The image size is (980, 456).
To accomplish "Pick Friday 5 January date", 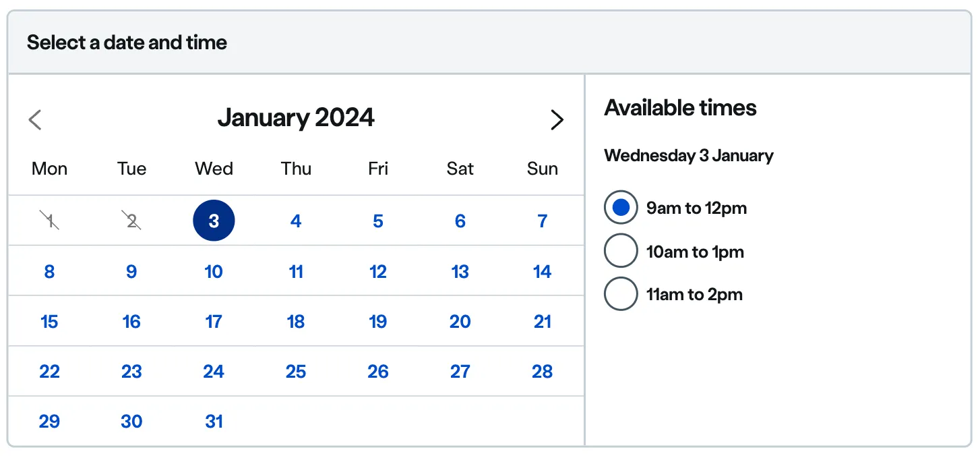I will pyautogui.click(x=378, y=221).
